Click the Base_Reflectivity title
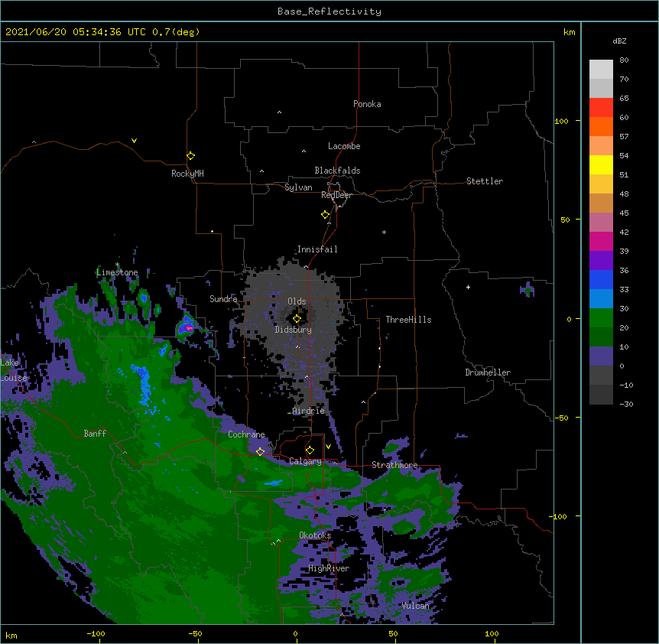 pyautogui.click(x=329, y=11)
